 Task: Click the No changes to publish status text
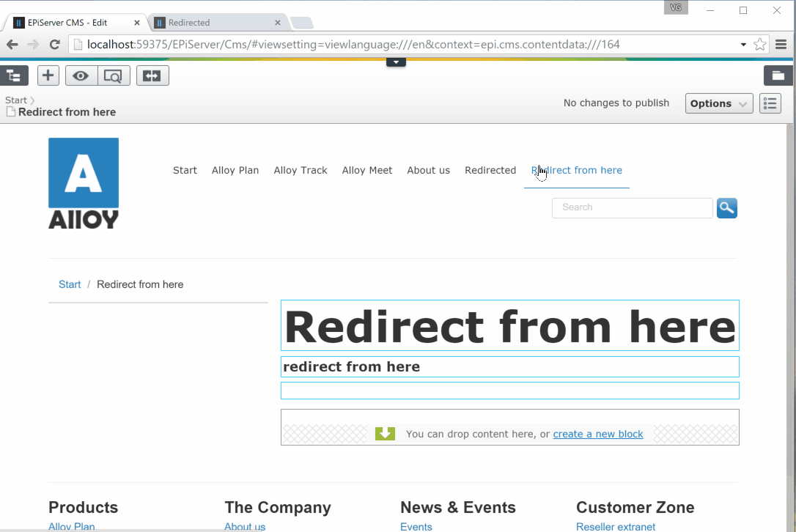tap(616, 103)
